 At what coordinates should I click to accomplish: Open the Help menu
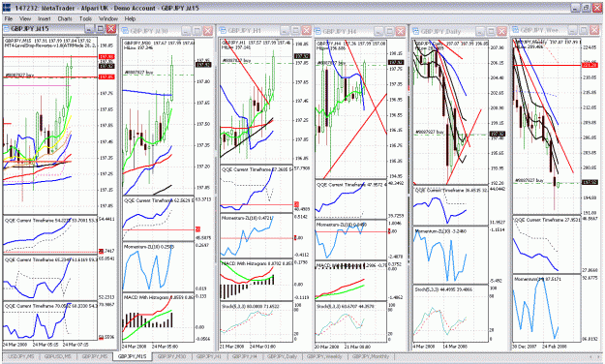pyautogui.click(x=130, y=18)
